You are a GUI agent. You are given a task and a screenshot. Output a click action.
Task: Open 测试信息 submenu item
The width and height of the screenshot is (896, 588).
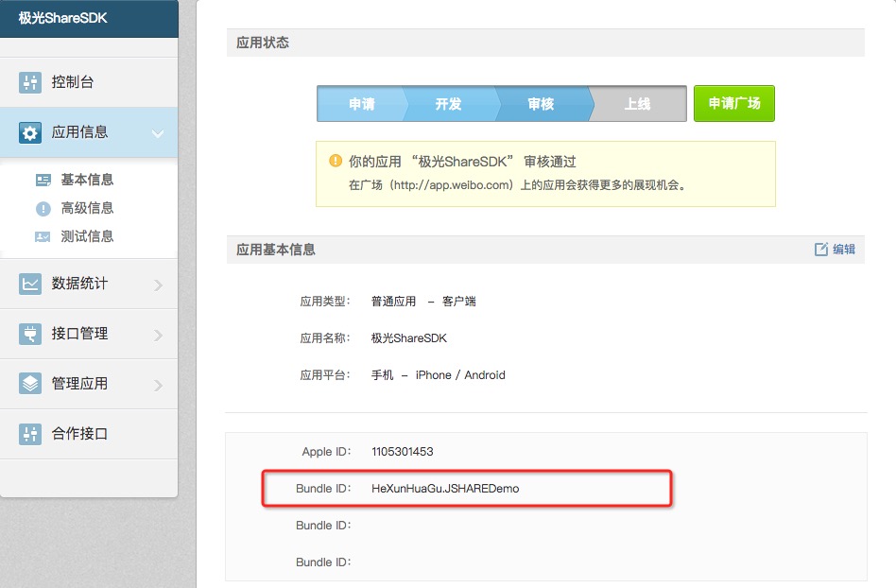(87, 236)
